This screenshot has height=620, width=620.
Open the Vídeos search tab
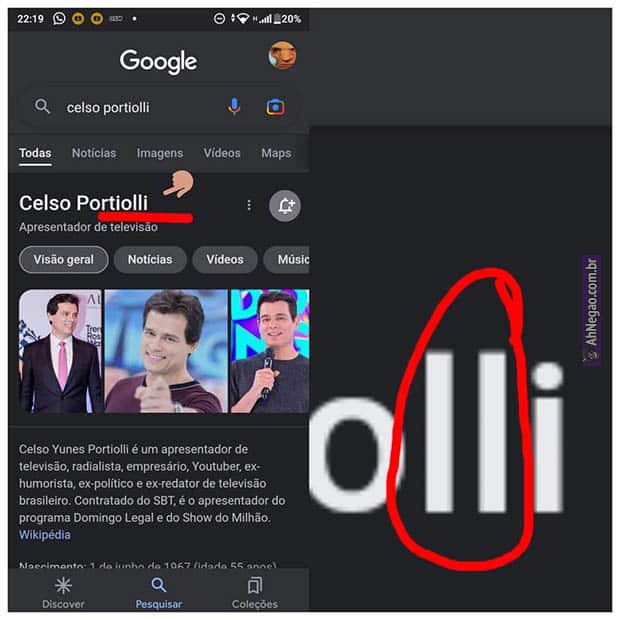click(x=222, y=153)
